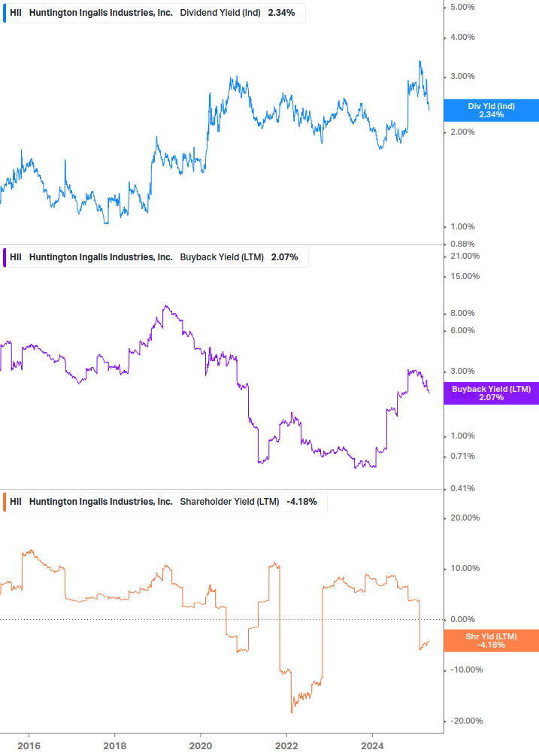Click company name in the Dividend Yield legend
The image size is (539, 756).
tap(101, 13)
